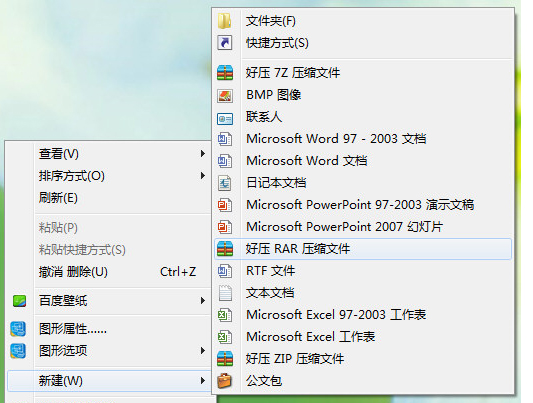Click the Ctrl+Z shortcut text
Screen dimensions: 533x403
point(178,272)
